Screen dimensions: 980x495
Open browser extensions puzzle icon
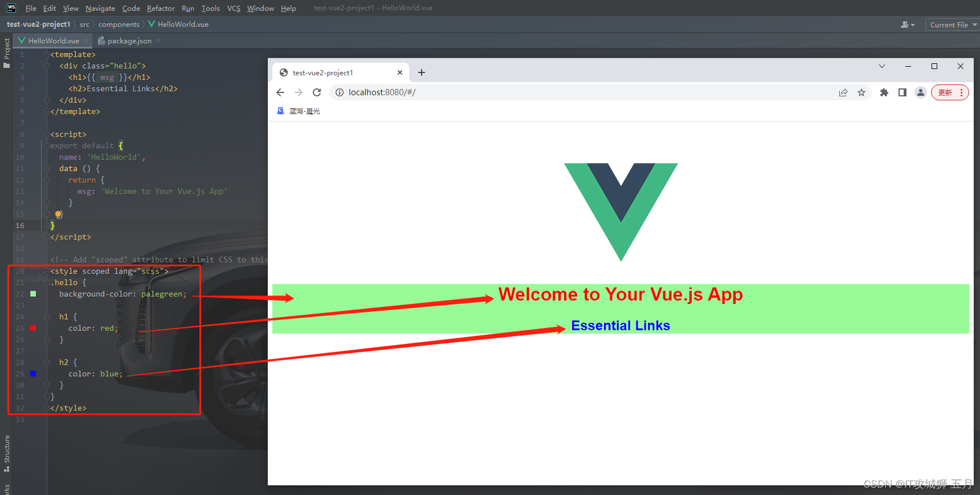pos(884,92)
